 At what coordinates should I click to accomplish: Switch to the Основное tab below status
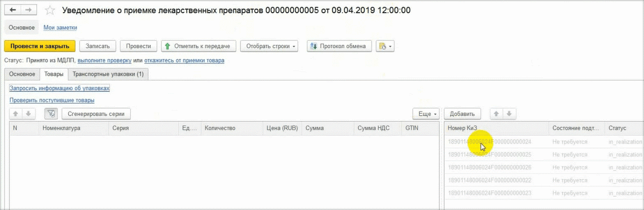tap(22, 74)
